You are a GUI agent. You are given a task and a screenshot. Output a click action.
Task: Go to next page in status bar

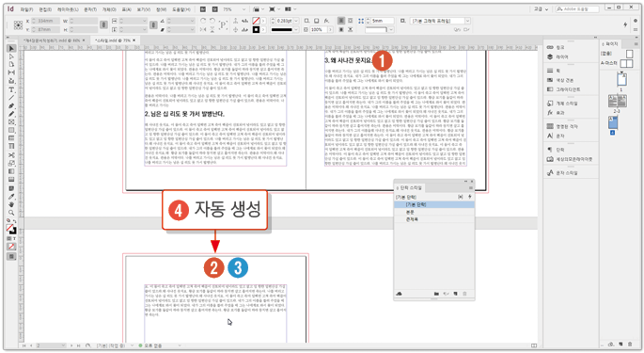coord(71,345)
